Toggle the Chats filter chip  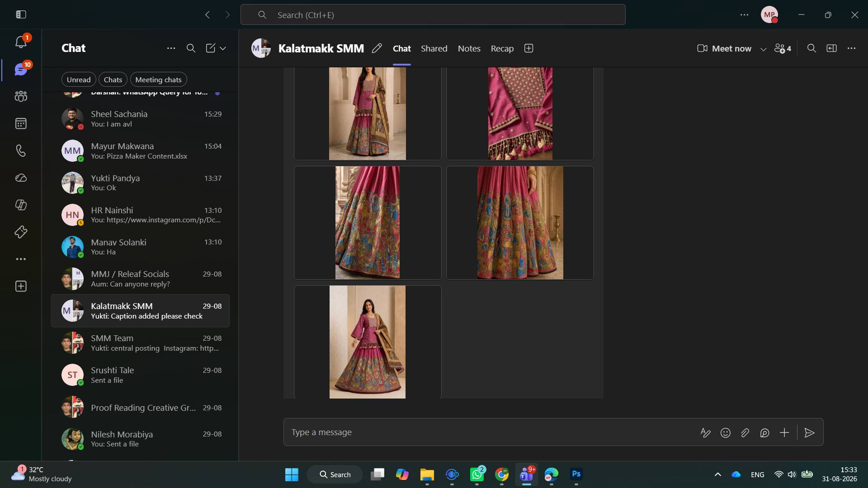coord(113,80)
